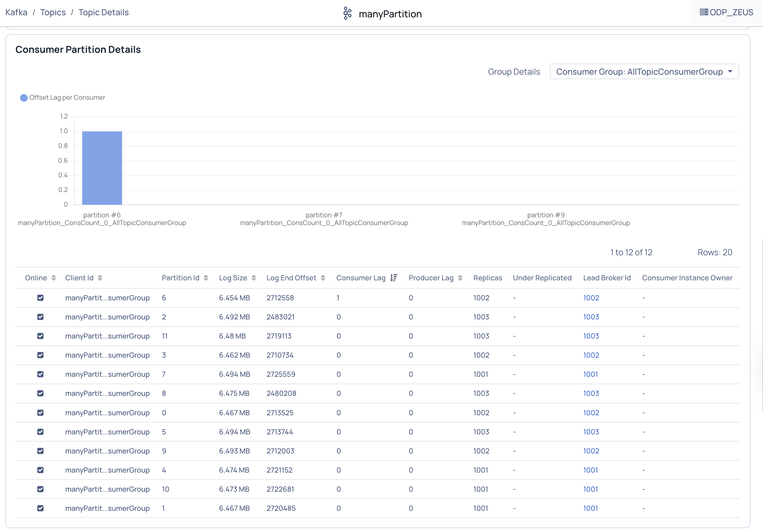Screen dimensions: 763x532
Task: Navigate to Kafka breadcrumb
Action: tap(16, 12)
